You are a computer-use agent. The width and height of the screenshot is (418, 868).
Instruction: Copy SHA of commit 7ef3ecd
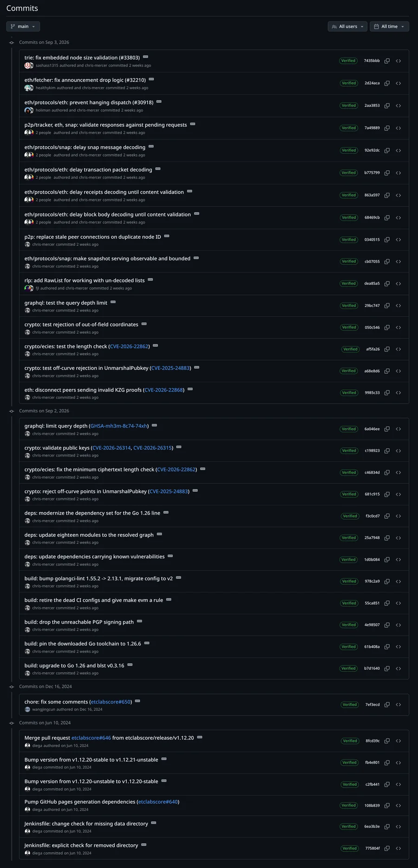coord(387,705)
